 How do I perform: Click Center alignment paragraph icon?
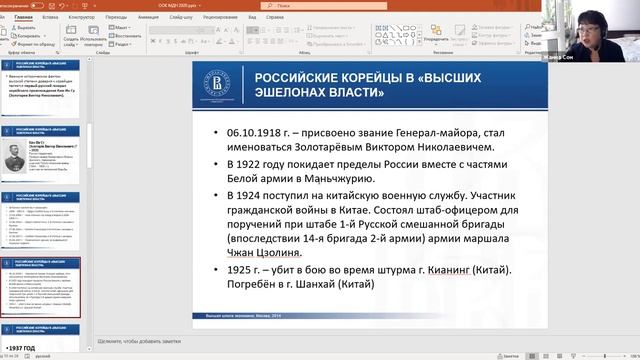tap(258, 41)
